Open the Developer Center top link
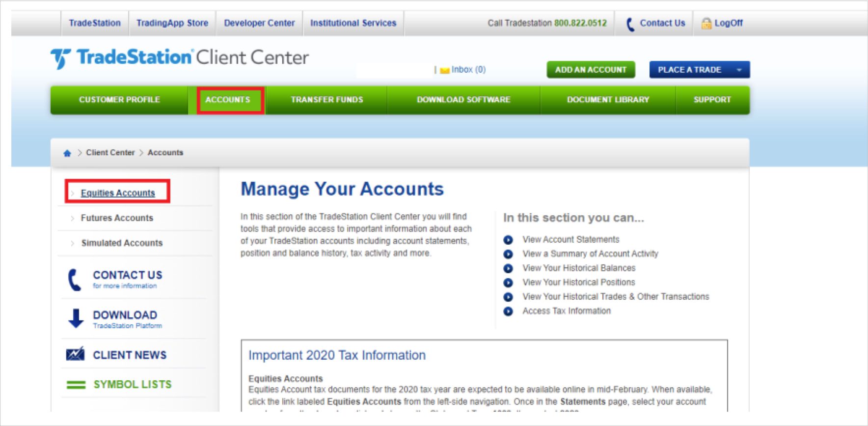The width and height of the screenshot is (868, 426). tap(259, 23)
